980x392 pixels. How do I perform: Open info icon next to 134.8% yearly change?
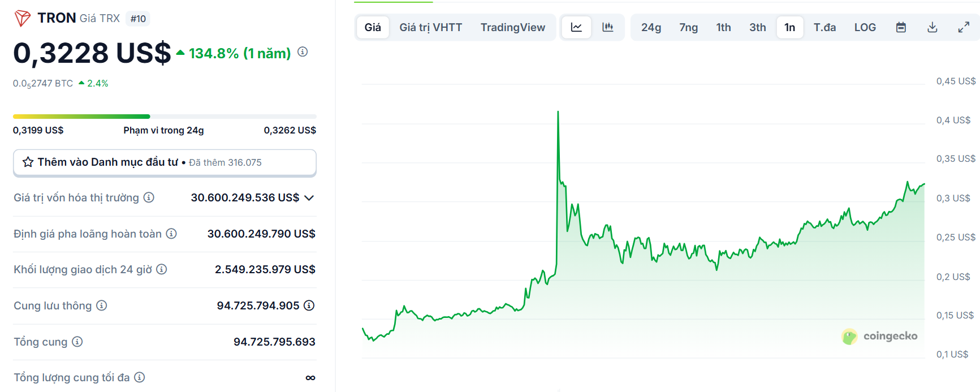point(303,52)
